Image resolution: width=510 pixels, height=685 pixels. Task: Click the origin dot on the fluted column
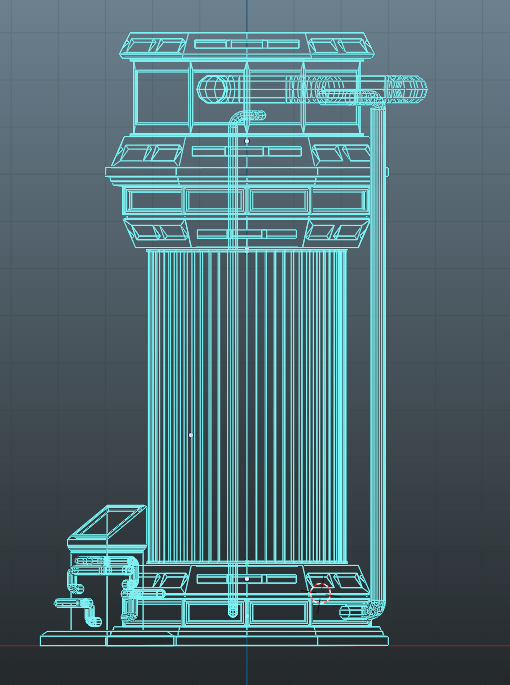pos(191,435)
